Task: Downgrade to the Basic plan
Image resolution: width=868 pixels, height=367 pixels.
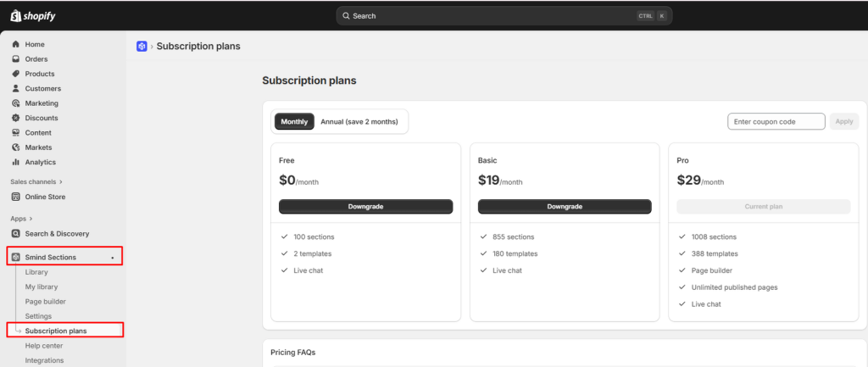Action: (565, 207)
